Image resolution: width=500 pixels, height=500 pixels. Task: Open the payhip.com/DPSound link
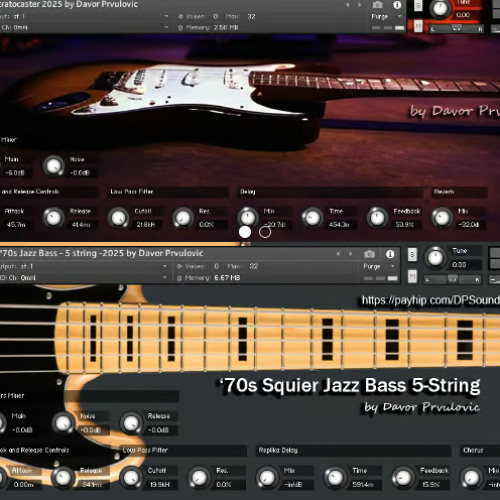(431, 300)
